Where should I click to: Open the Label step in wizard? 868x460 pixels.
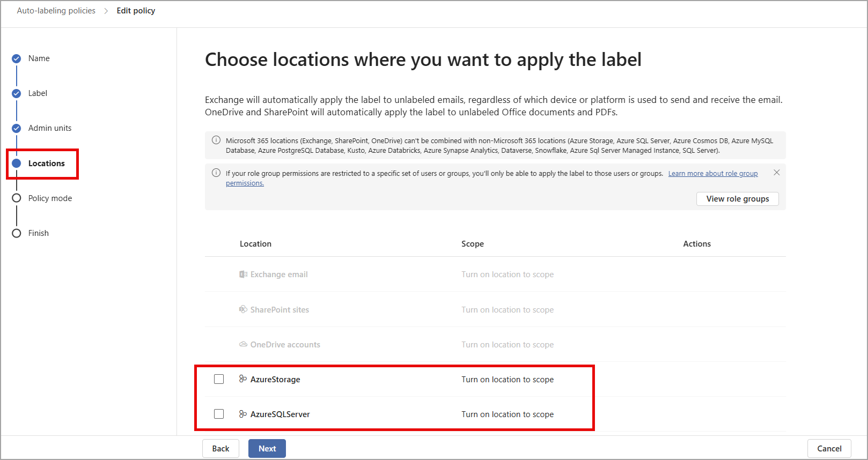[x=38, y=93]
